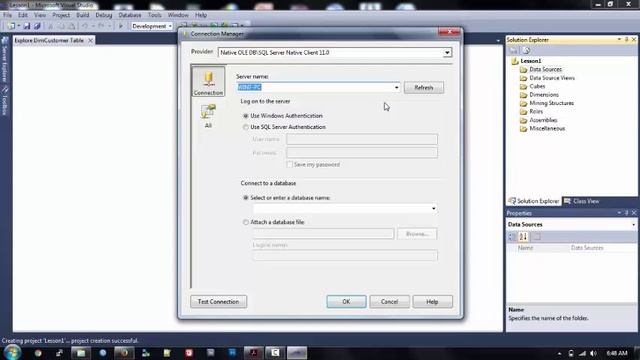The image size is (640, 360).
Task: Click the Save toolbar icon
Action: click(27, 26)
